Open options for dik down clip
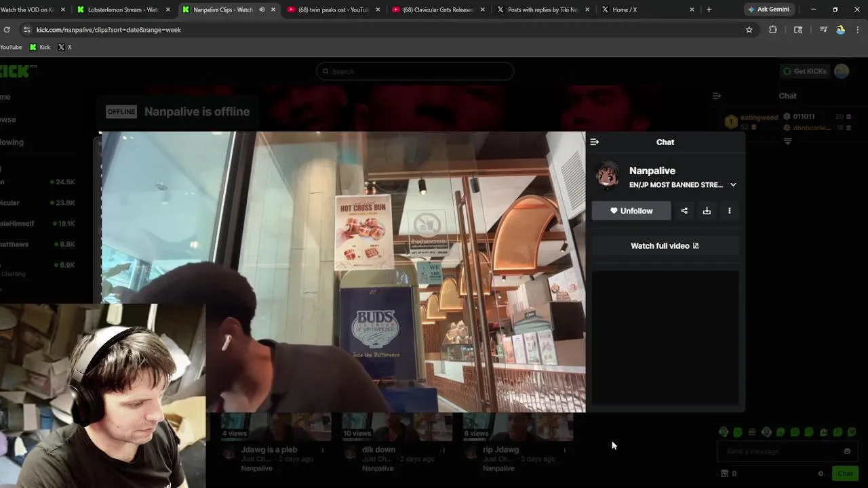The height and width of the screenshot is (488, 868). (444, 450)
